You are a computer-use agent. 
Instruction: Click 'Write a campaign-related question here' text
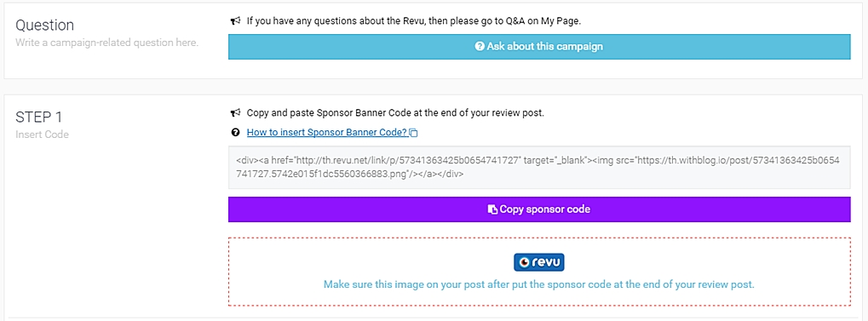coord(106,43)
